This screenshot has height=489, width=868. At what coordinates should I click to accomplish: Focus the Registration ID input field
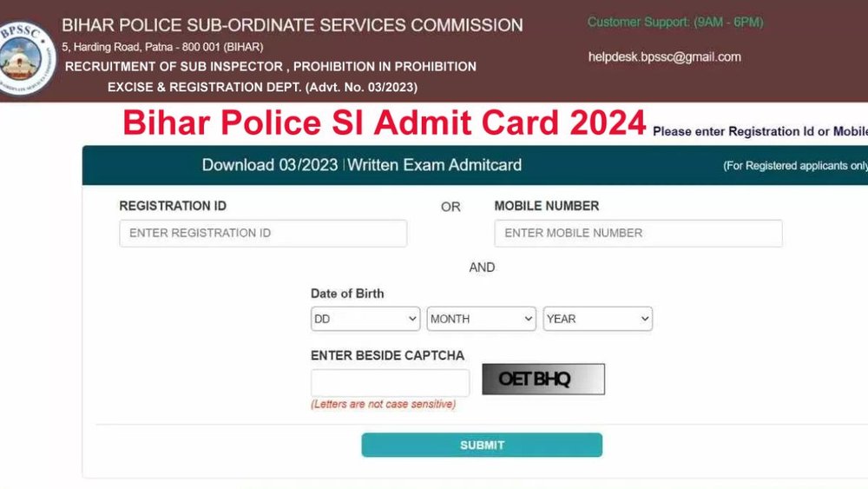(x=263, y=233)
